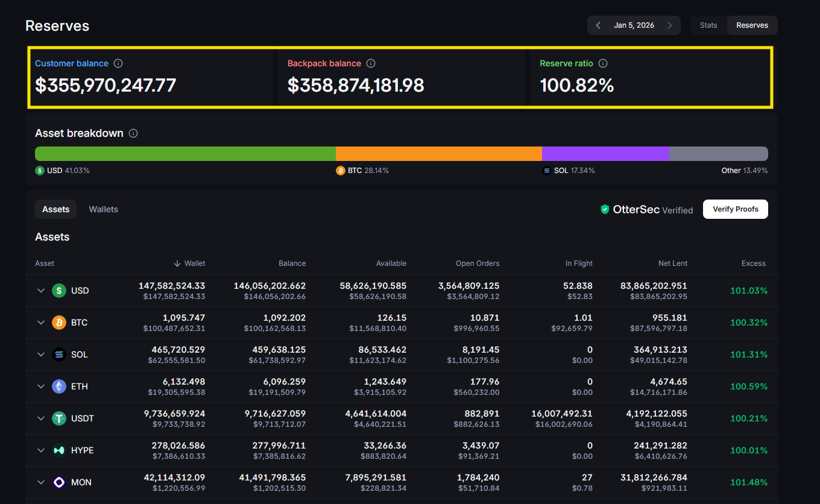The height and width of the screenshot is (504, 820).
Task: Click the MON asset icon
Action: [x=58, y=482]
